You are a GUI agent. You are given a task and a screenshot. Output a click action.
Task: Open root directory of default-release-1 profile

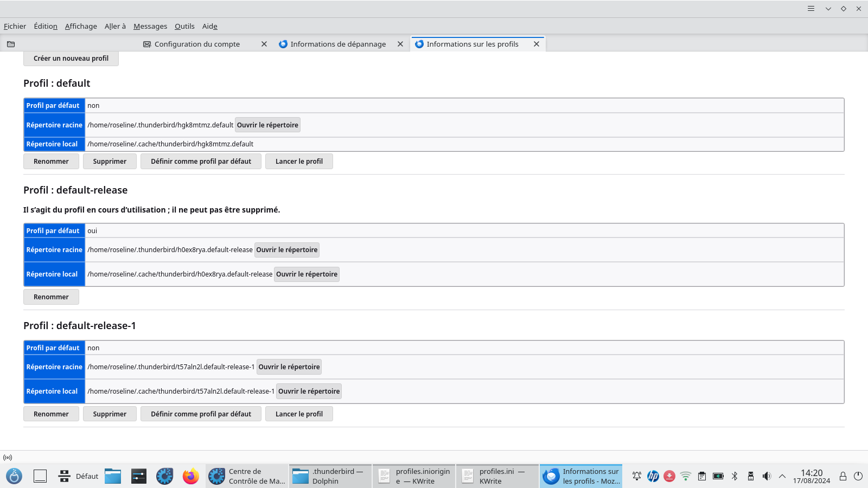coord(289,367)
